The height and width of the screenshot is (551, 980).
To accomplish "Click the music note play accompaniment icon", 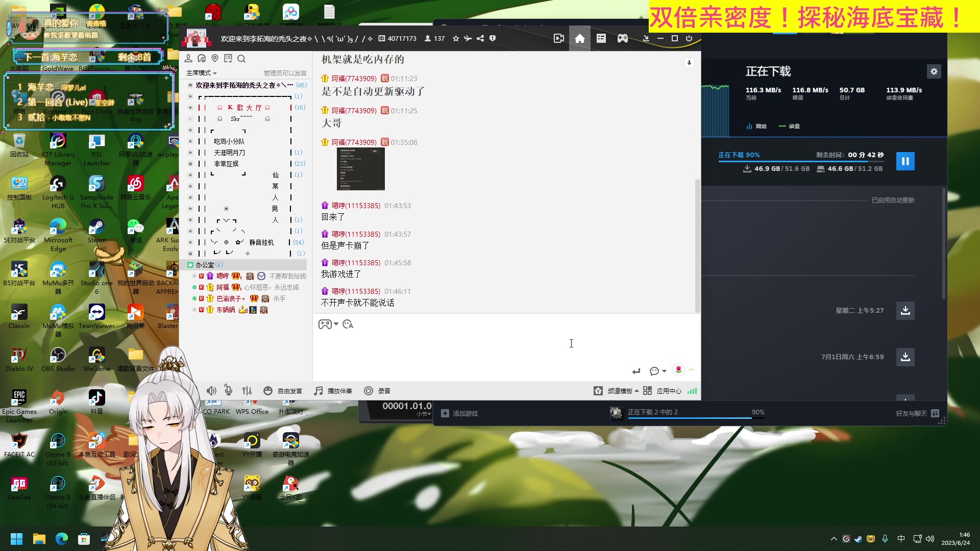I will [318, 391].
